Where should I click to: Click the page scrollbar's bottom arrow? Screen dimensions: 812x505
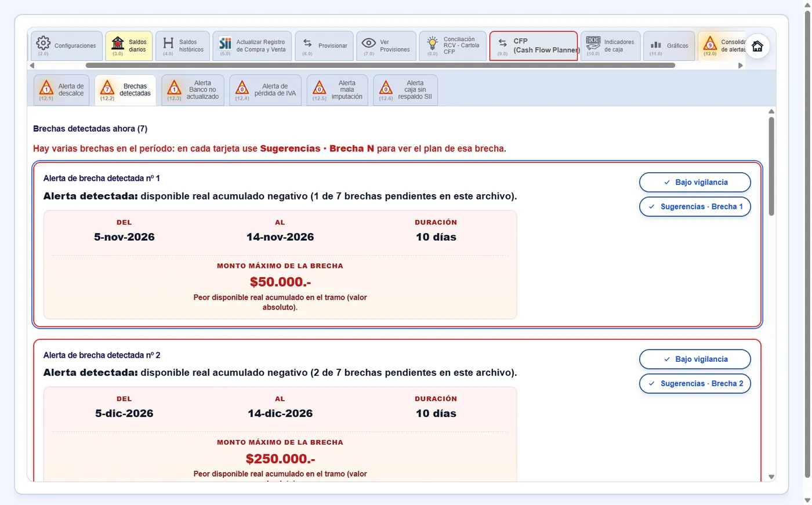tap(807, 500)
